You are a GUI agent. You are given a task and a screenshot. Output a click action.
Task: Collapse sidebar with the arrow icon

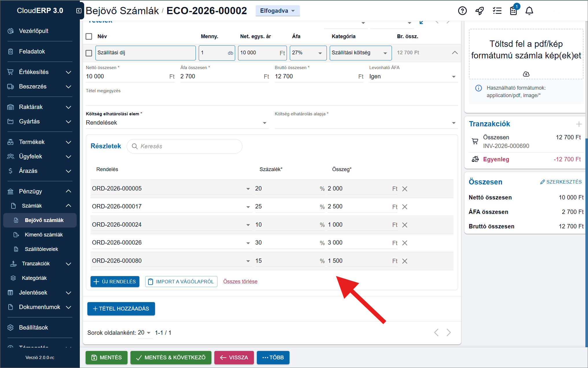(79, 11)
